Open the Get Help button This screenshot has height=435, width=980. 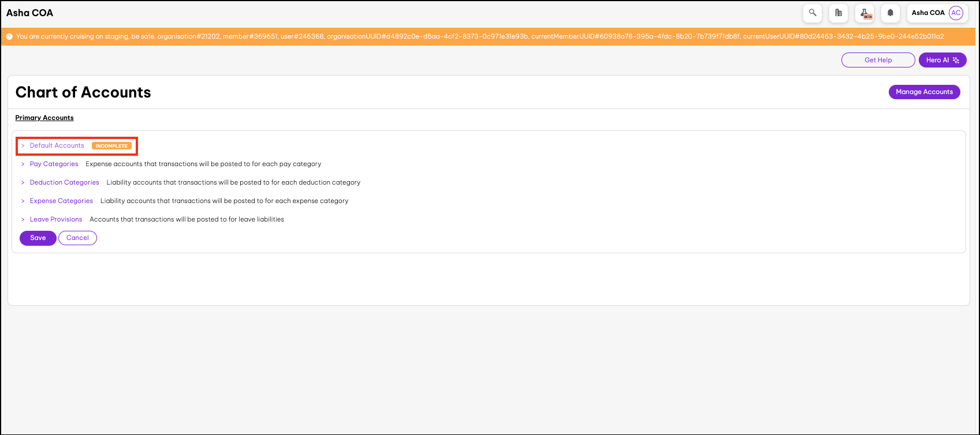point(878,60)
